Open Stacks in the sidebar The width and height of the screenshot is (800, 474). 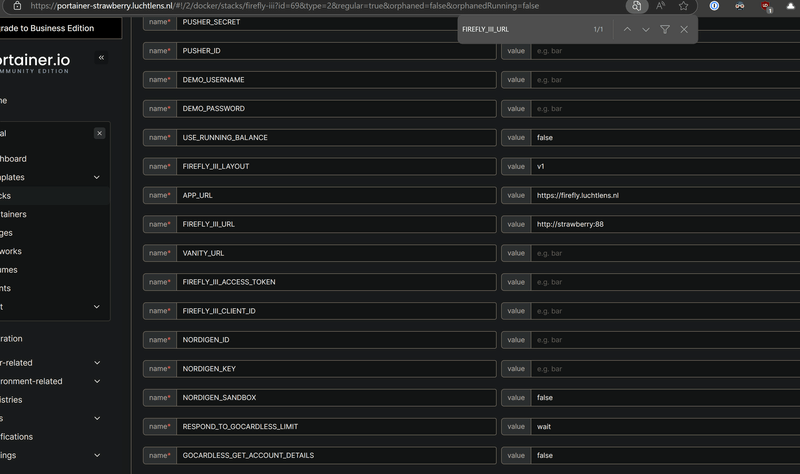pyautogui.click(x=6, y=196)
